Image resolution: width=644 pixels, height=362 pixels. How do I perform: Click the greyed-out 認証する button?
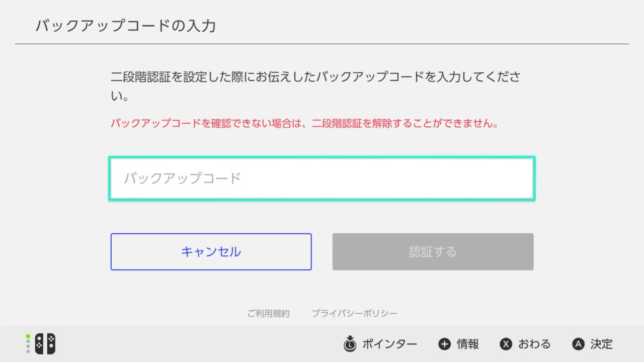[433, 251]
